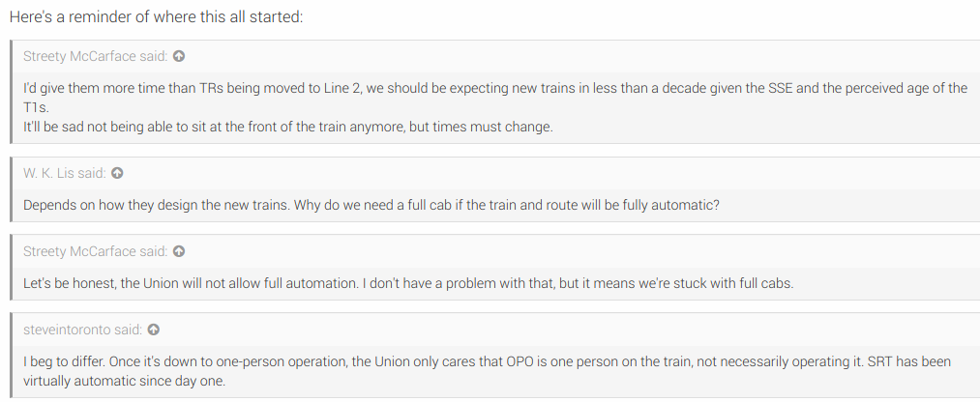Click Streety McCarface attribution above the TRs quote

pos(96,56)
